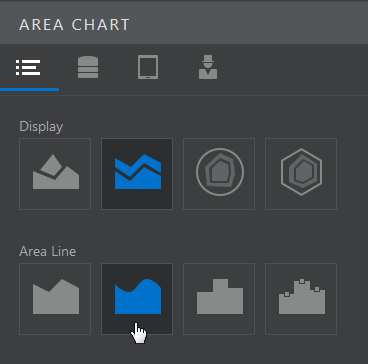Choose the circular radar display option
368x364 pixels.
tap(219, 174)
